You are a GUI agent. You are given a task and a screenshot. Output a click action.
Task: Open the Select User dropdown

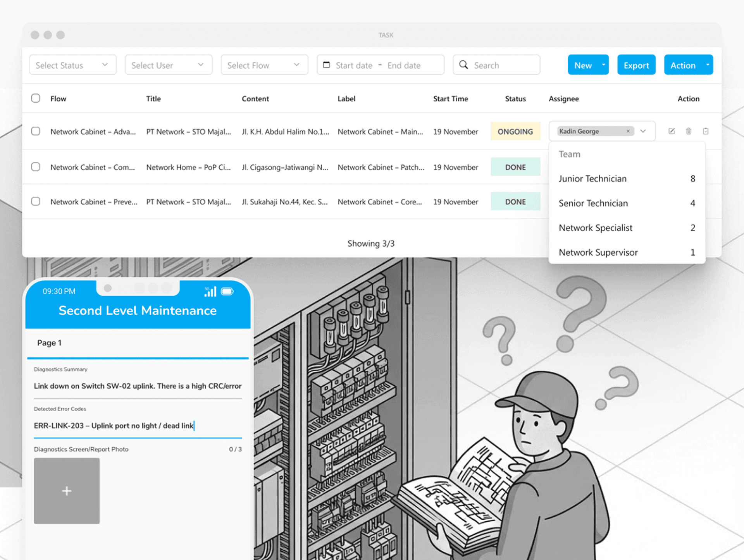(x=168, y=65)
